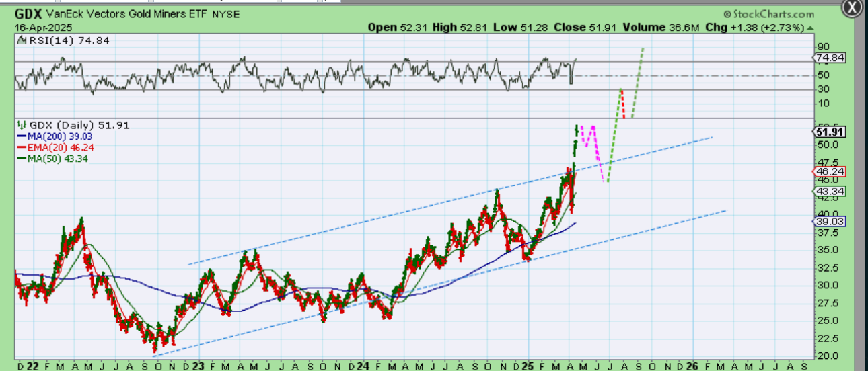Click the candlestick icon beside GDX (Daily)

[21, 125]
